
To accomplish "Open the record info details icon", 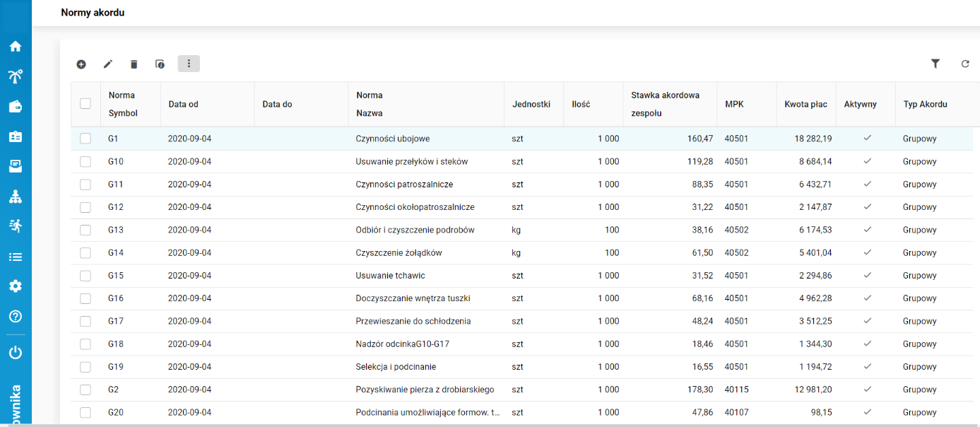I will coord(160,64).
